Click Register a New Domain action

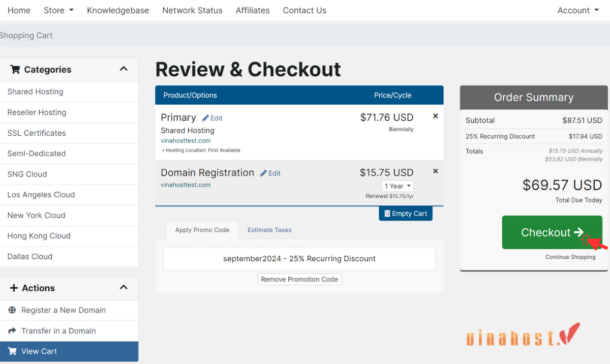point(69,310)
